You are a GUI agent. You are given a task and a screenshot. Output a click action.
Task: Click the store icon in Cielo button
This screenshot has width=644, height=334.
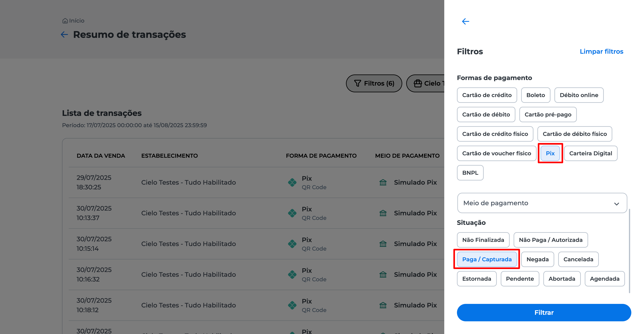418,83
